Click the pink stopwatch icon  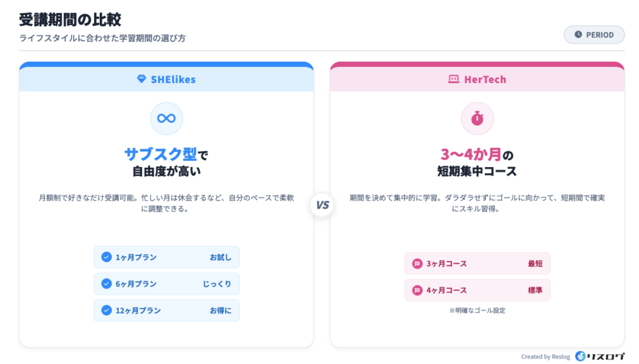coord(477,118)
